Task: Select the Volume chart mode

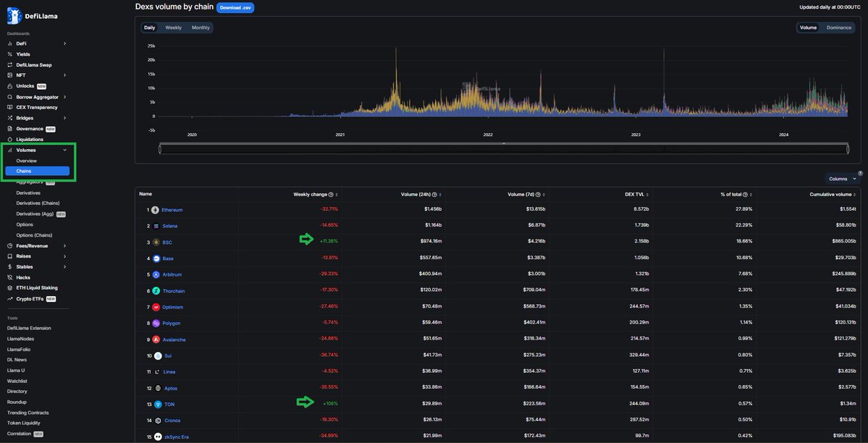Action: tap(808, 28)
